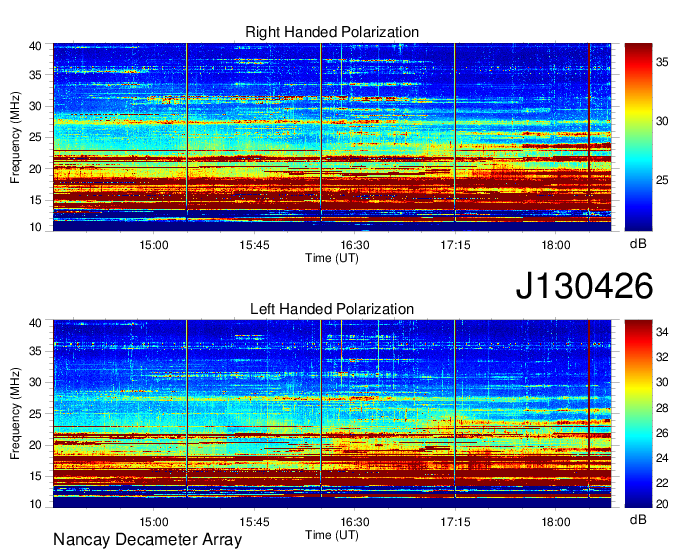Click the dB unit label under Left Handed color bar

(638, 519)
